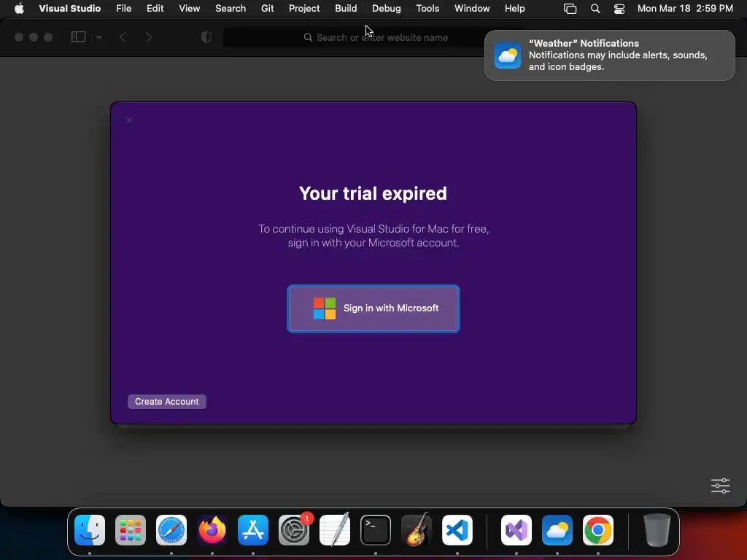
Task: Expand the sidebar dropdown chevron
Action: click(99, 37)
